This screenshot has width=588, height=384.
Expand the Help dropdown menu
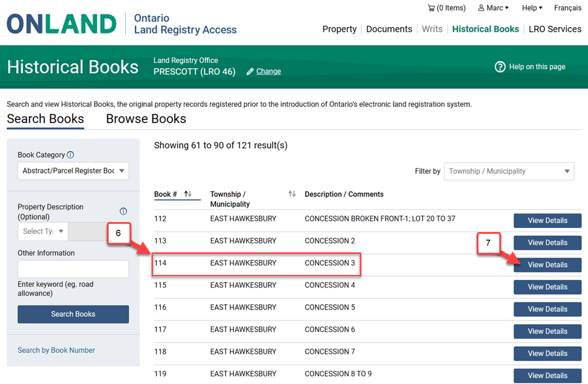click(x=532, y=8)
